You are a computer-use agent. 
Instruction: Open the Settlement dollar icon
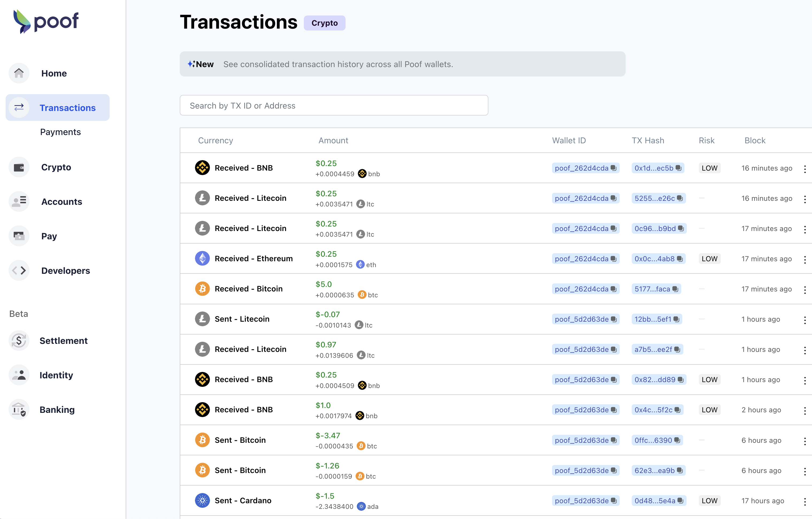tap(19, 341)
